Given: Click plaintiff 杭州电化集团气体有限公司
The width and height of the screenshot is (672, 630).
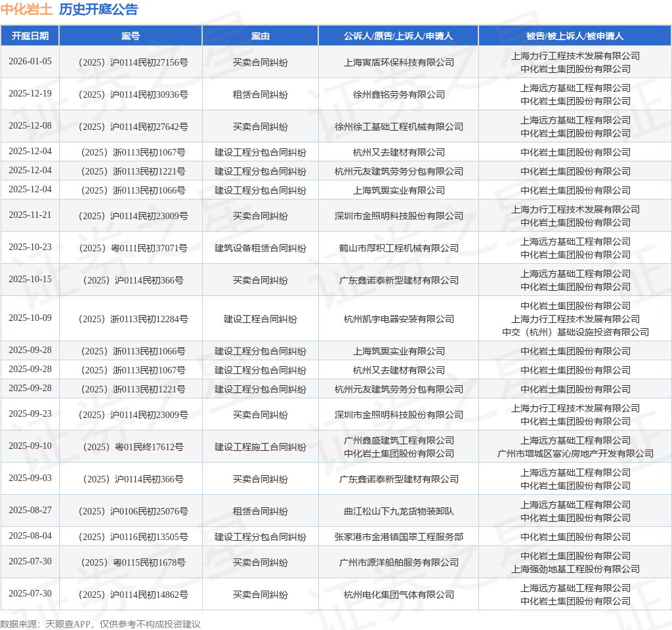Looking at the screenshot, I should 398,595.
